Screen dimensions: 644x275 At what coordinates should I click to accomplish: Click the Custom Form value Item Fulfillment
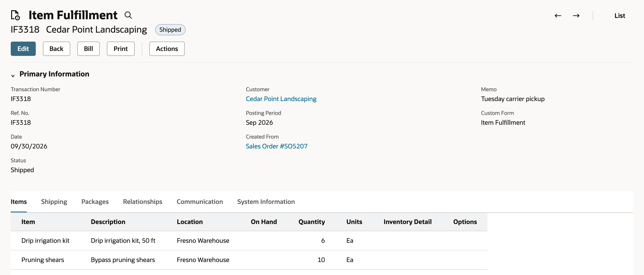pyautogui.click(x=503, y=123)
